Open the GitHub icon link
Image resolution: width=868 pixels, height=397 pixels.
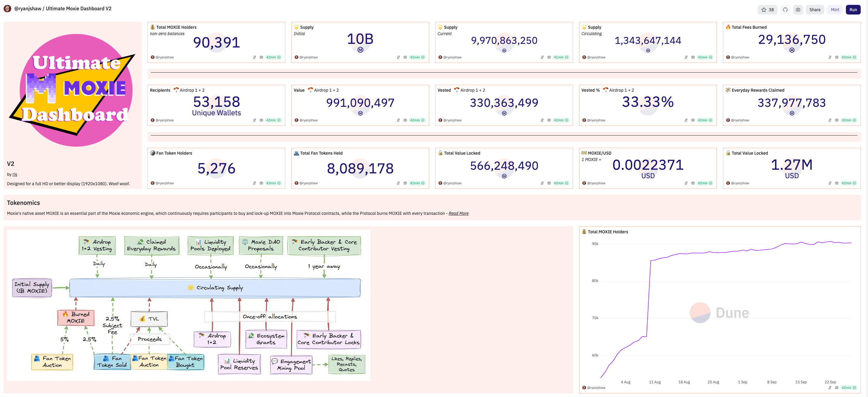(785, 10)
